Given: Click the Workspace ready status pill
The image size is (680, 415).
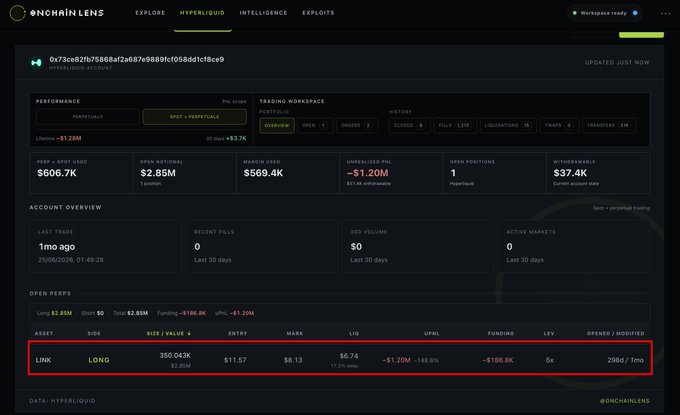Looking at the screenshot, I should point(605,13).
